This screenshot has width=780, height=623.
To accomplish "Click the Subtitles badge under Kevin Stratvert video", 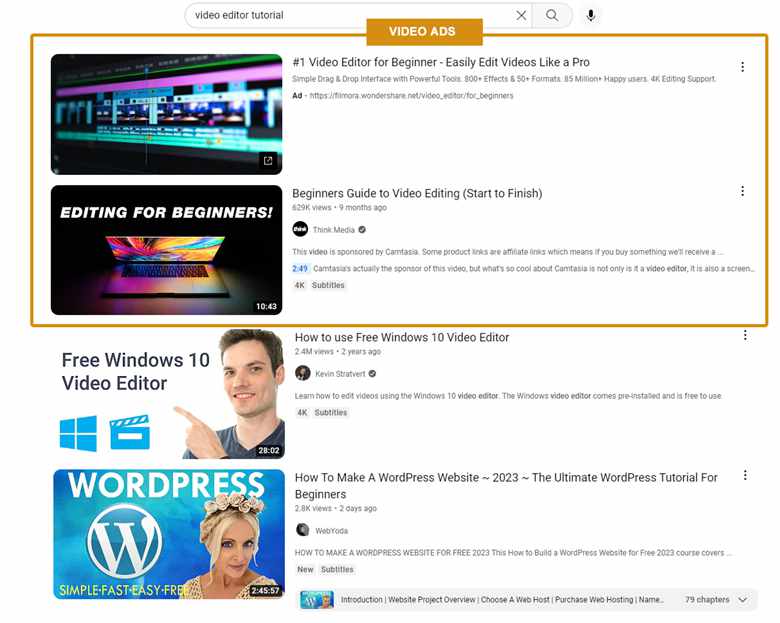I will [x=331, y=413].
